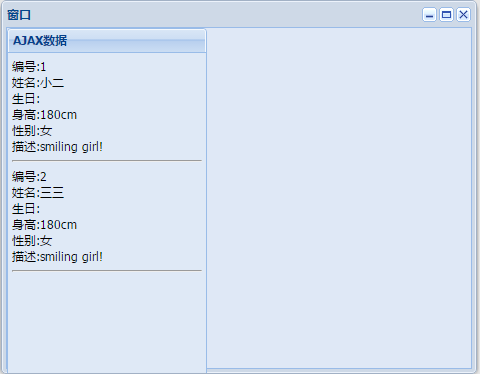Click the first 生日: line

pyautogui.click(x=26, y=99)
